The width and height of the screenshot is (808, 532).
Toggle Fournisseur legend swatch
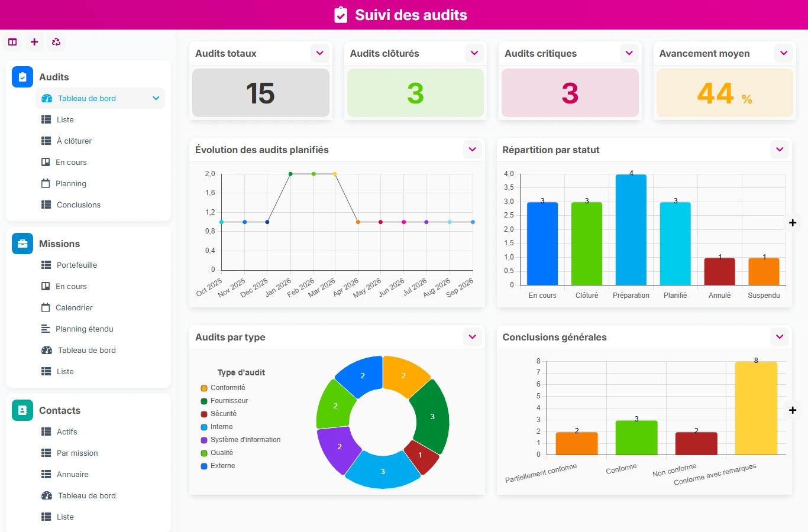pyautogui.click(x=204, y=401)
